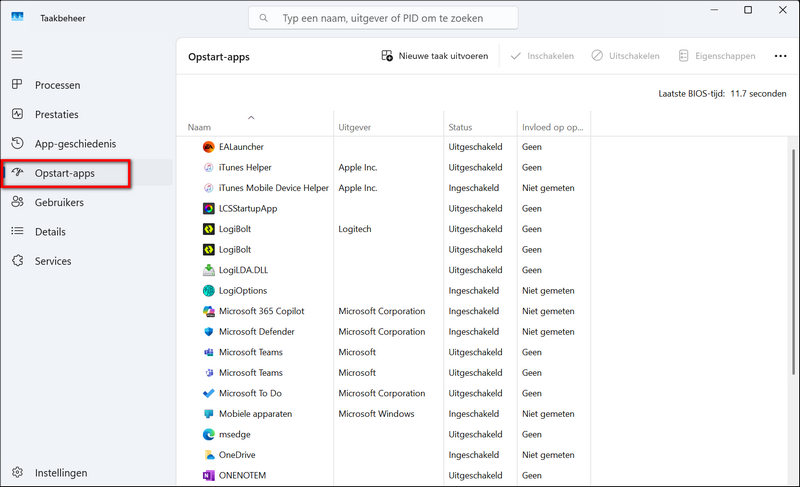The width and height of the screenshot is (800, 487).
Task: Sort by Invloed op opstarten column
Action: click(x=552, y=128)
